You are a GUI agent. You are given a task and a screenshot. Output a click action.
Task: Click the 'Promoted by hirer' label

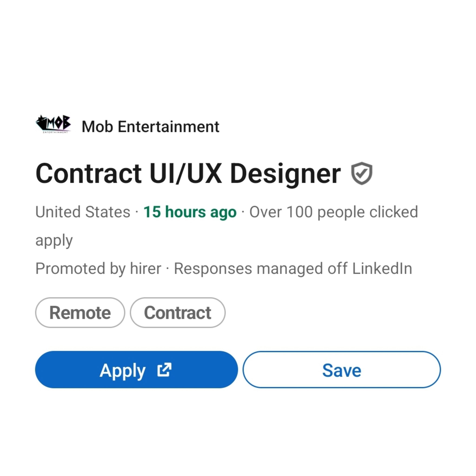(x=98, y=268)
